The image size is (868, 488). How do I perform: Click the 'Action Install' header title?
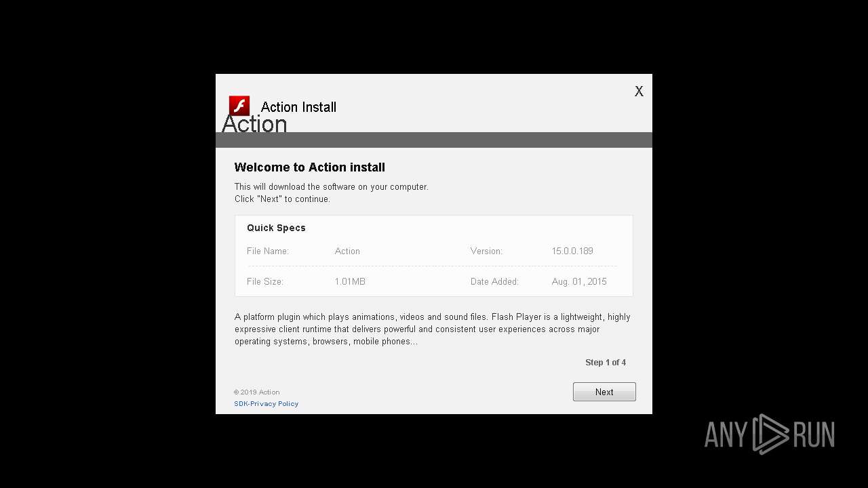tap(298, 107)
